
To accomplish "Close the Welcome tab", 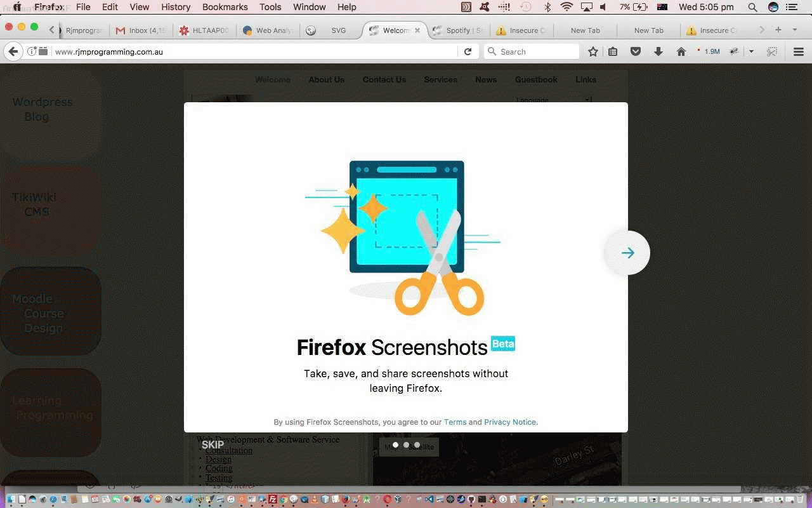I will [x=417, y=30].
